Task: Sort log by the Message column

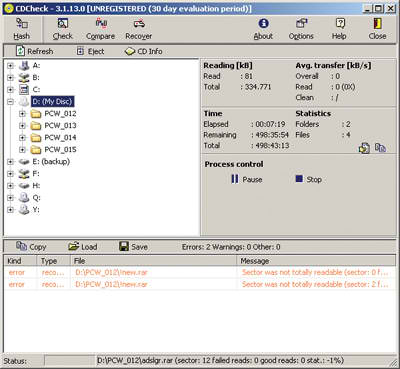Action: click(316, 261)
